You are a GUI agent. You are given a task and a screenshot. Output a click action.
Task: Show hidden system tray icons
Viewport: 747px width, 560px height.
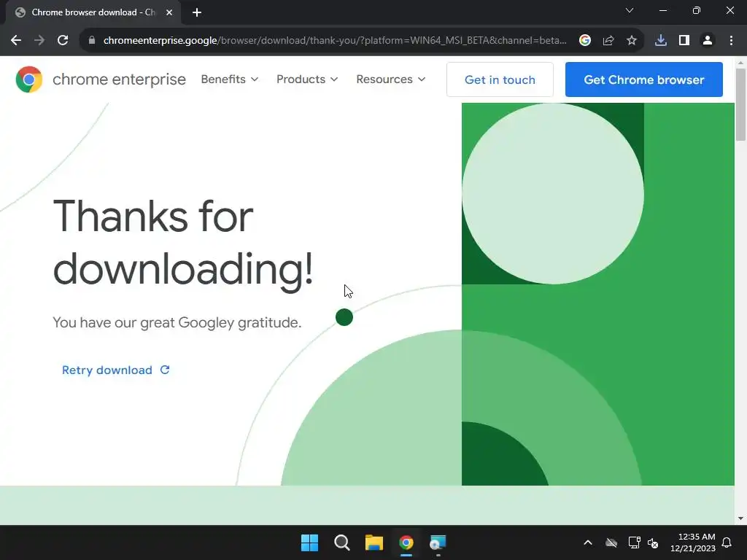[588, 542]
